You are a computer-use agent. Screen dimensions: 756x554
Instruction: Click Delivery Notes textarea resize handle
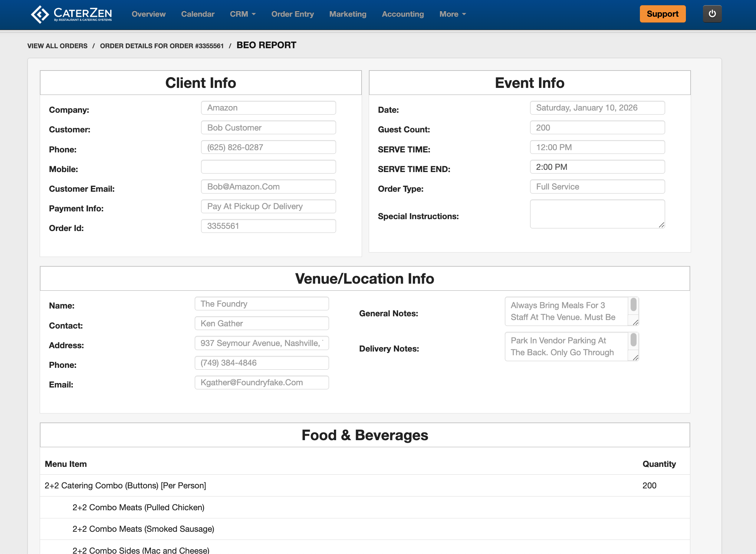635,358
